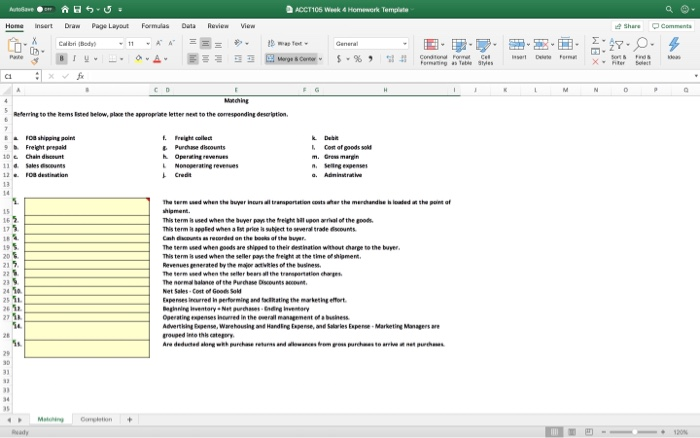Click the Name Box showing C1
The height and width of the screenshot is (438, 700).
(x=21, y=76)
